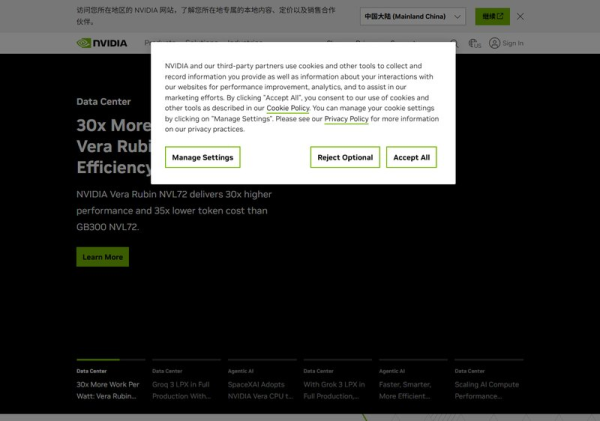The height and width of the screenshot is (421, 600).
Task: Select the '30x More Work Per Watt' carousel tab
Action: 111,380
